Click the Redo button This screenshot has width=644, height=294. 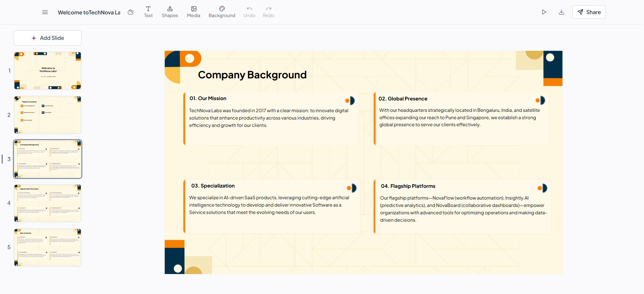268,12
